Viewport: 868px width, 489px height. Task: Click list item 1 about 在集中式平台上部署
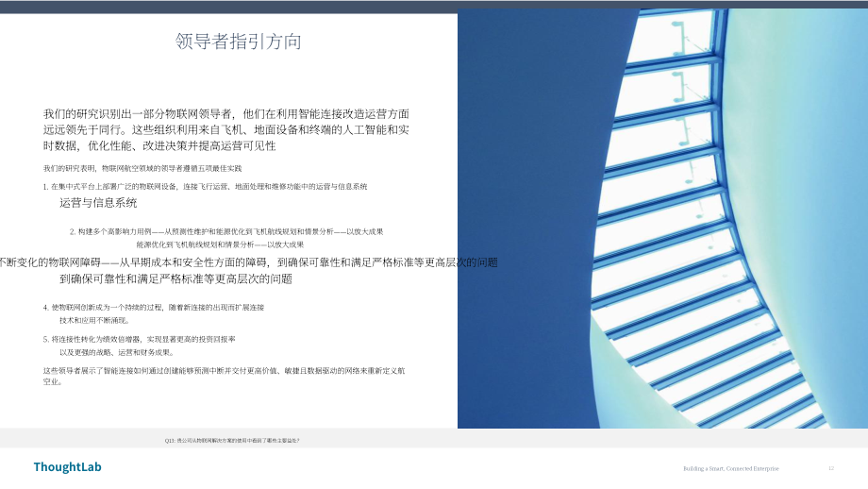pyautogui.click(x=205, y=187)
